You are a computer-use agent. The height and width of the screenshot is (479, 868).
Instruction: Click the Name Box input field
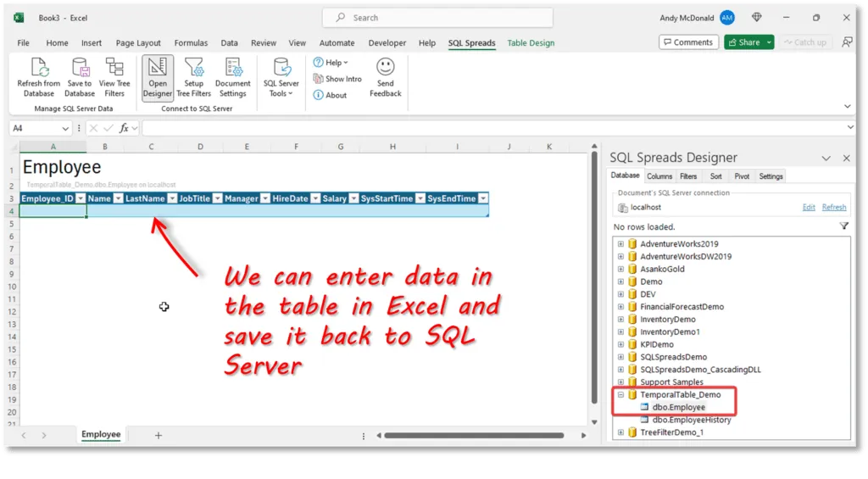pos(42,128)
